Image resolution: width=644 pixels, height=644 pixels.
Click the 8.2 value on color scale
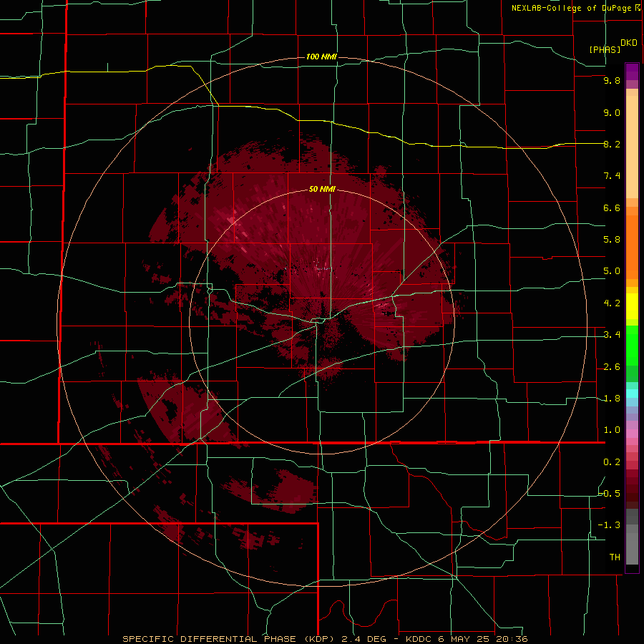click(x=612, y=144)
